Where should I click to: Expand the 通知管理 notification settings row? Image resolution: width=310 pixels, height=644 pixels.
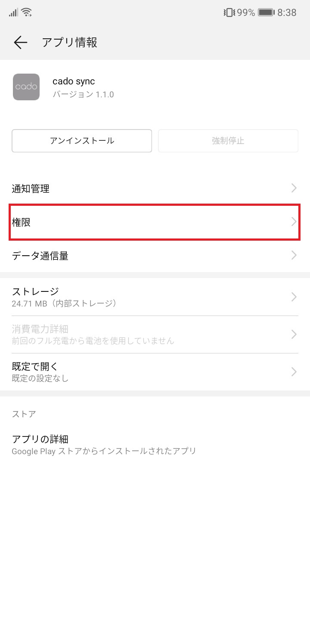[155, 188]
